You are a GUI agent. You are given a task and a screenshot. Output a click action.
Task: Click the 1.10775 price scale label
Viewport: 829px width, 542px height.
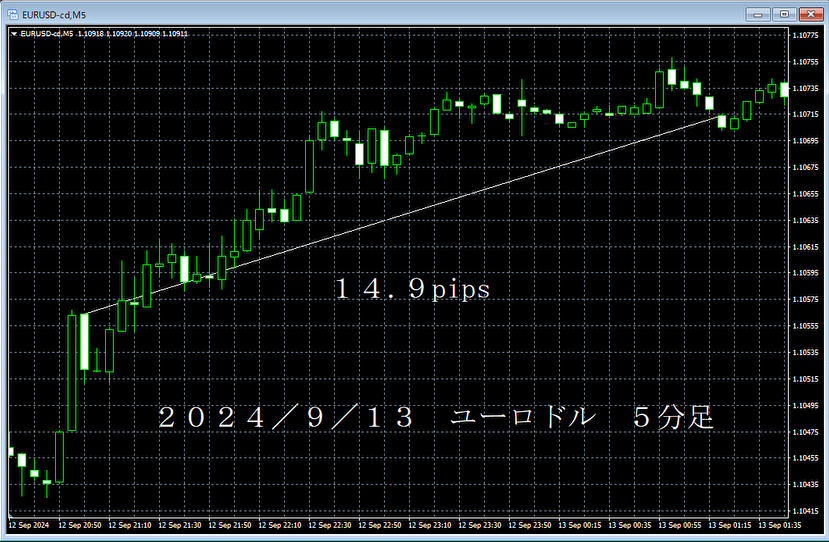[806, 35]
